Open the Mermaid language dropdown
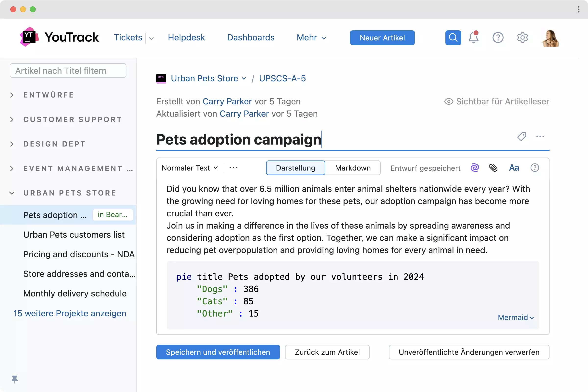The image size is (588, 392). 515,318
